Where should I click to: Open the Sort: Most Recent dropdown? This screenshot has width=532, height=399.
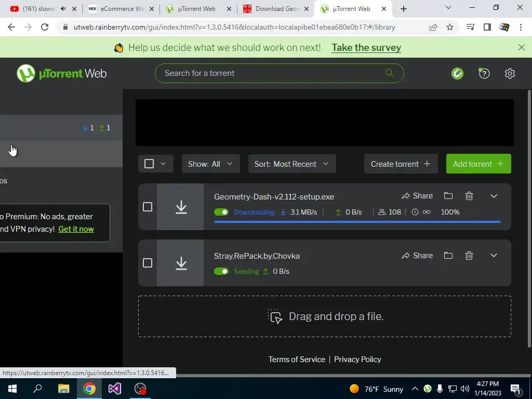[292, 164]
